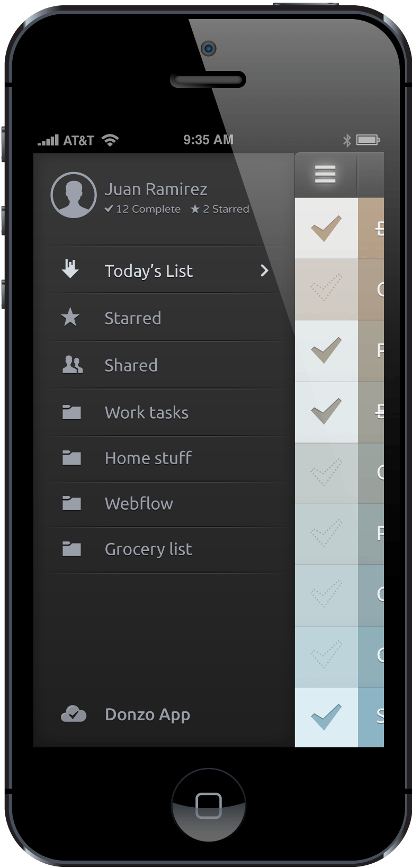
Task: Tap the Shared people icon
Action: (x=73, y=365)
